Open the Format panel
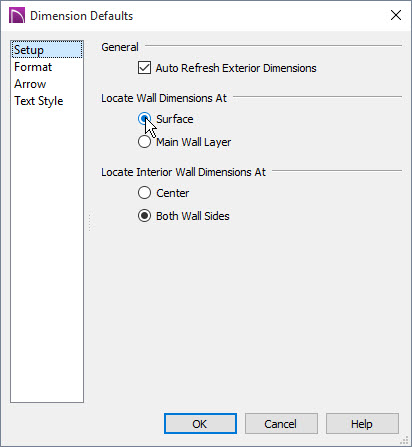This screenshot has height=447, width=412. pyautogui.click(x=33, y=67)
